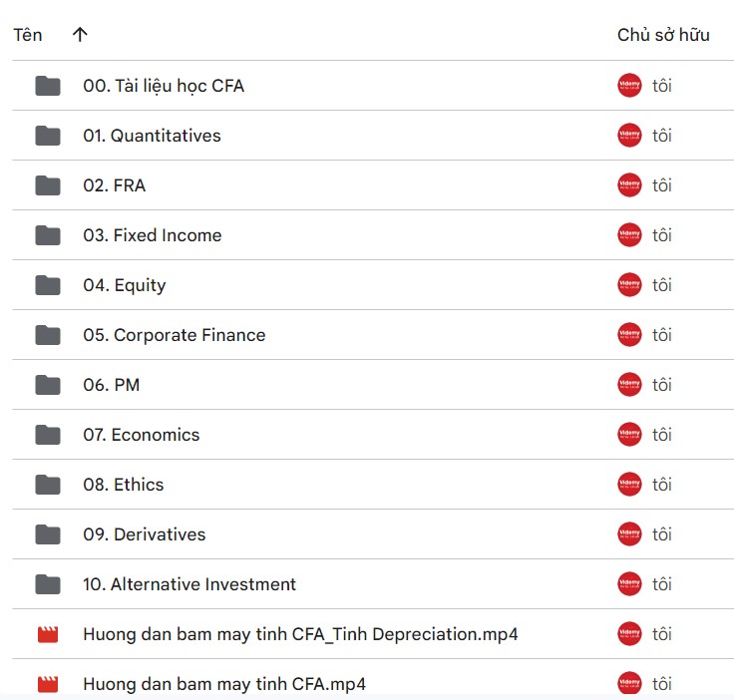Click the folder icon for 04. Equity
This screenshot has width=734, height=700.
[48, 285]
